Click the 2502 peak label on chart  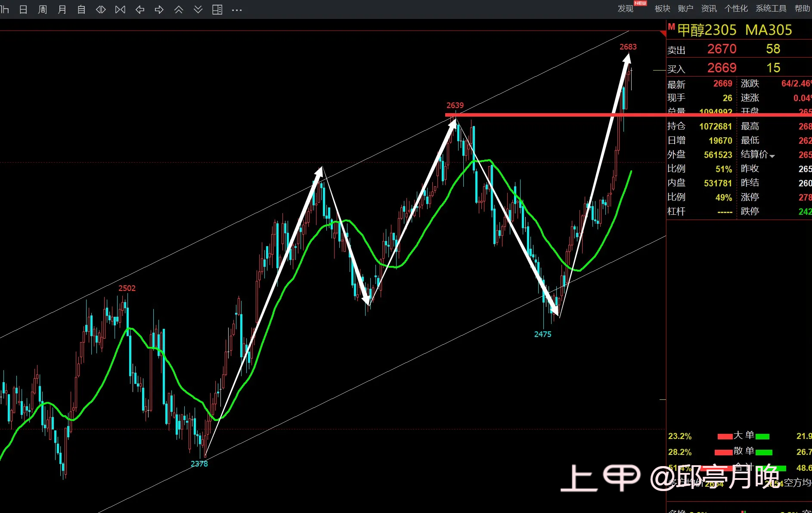coord(127,288)
